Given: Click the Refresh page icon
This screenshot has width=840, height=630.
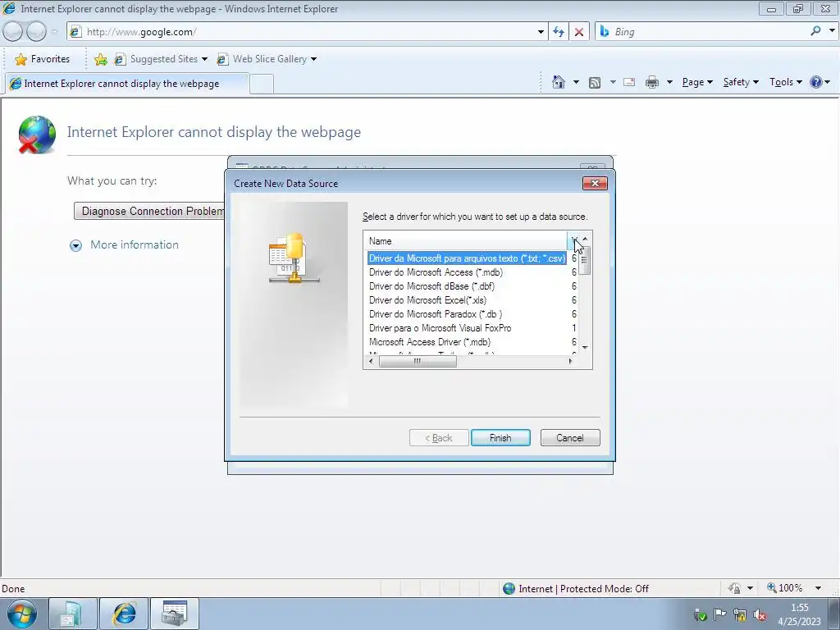Looking at the screenshot, I should pos(559,32).
